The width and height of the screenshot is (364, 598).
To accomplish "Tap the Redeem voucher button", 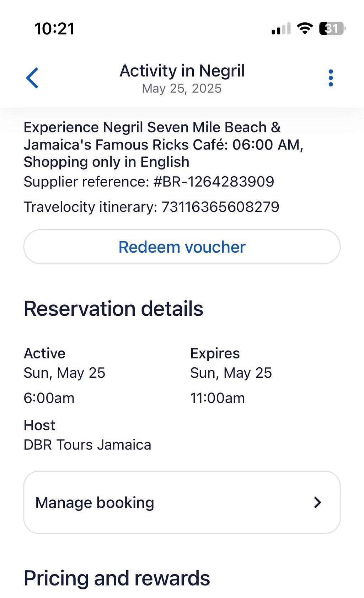I will click(182, 247).
